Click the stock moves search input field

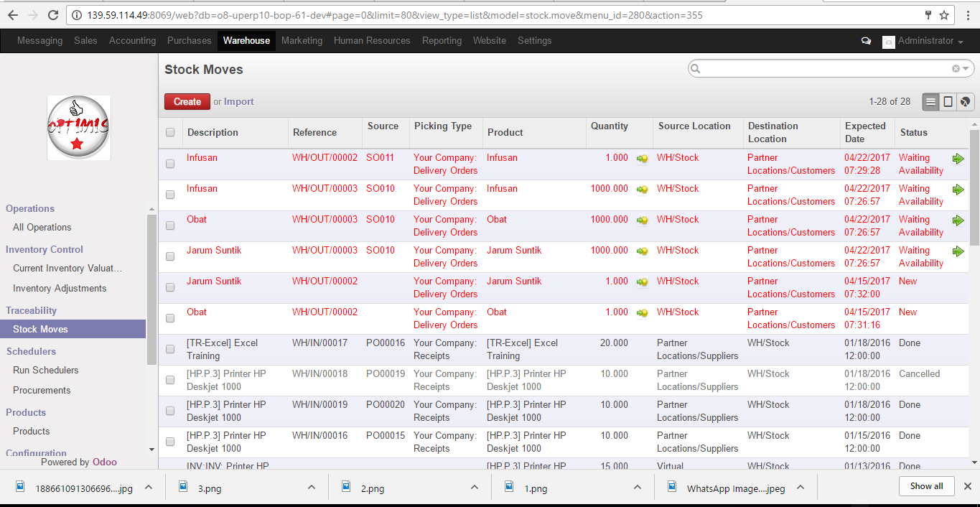pos(826,69)
